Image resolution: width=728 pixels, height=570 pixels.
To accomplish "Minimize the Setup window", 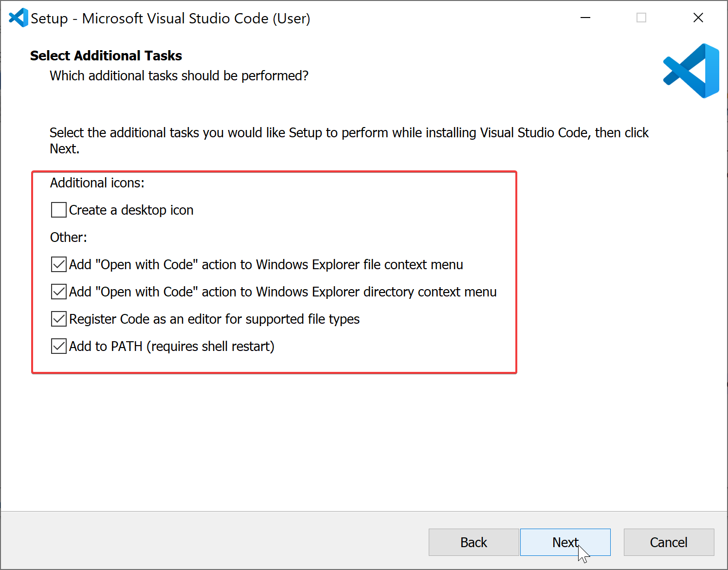I will 585,18.
